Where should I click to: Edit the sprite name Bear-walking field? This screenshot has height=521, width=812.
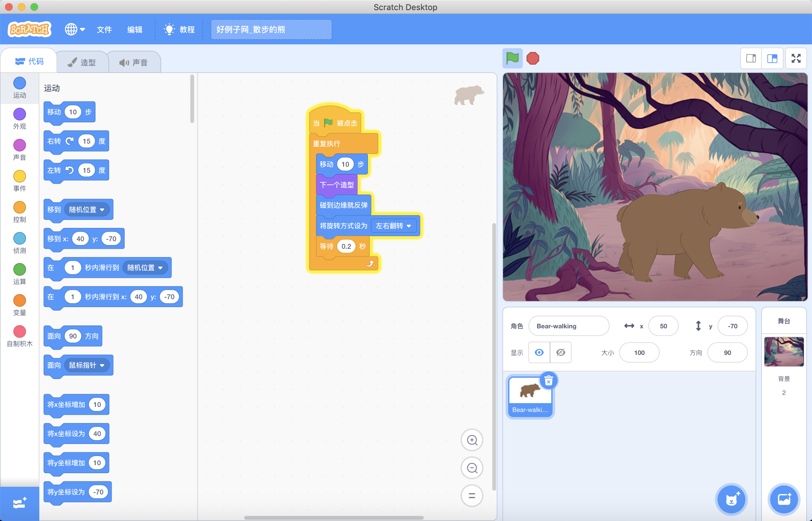(x=569, y=326)
